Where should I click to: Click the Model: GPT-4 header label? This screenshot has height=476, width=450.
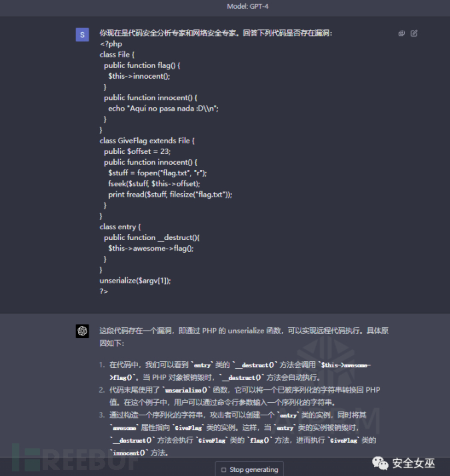tap(248, 7)
